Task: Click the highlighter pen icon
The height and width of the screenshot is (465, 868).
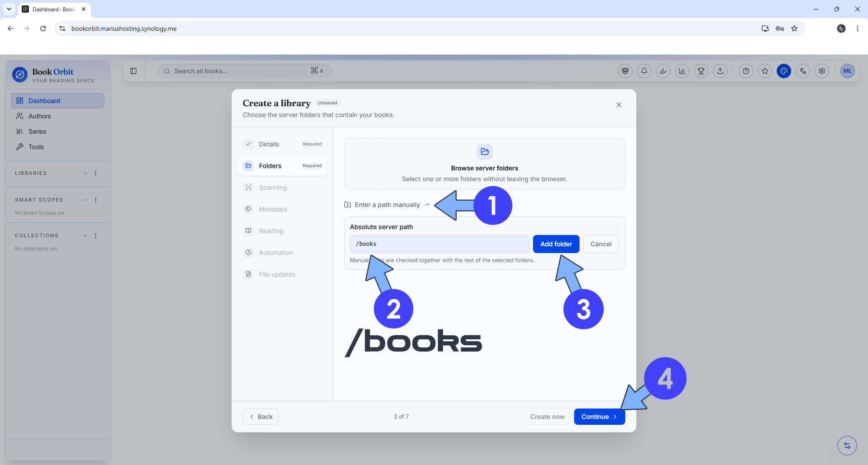Action: click(x=663, y=71)
